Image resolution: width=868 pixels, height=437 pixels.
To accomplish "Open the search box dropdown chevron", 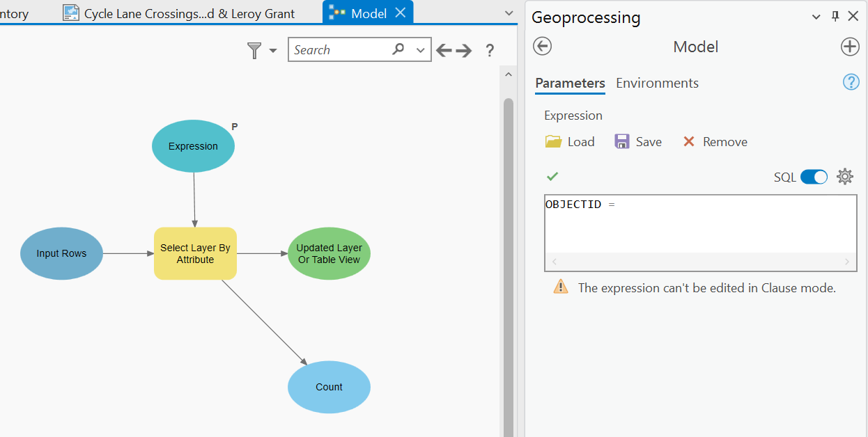I will 420,50.
